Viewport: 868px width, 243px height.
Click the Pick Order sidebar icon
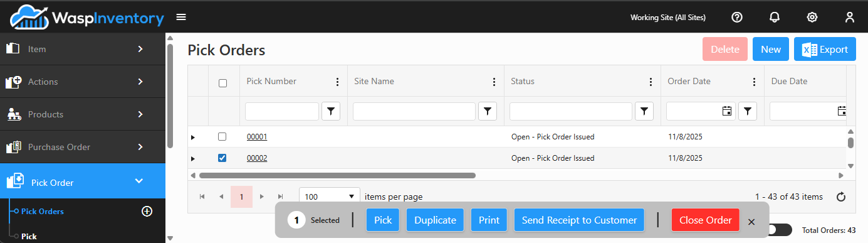tap(15, 181)
